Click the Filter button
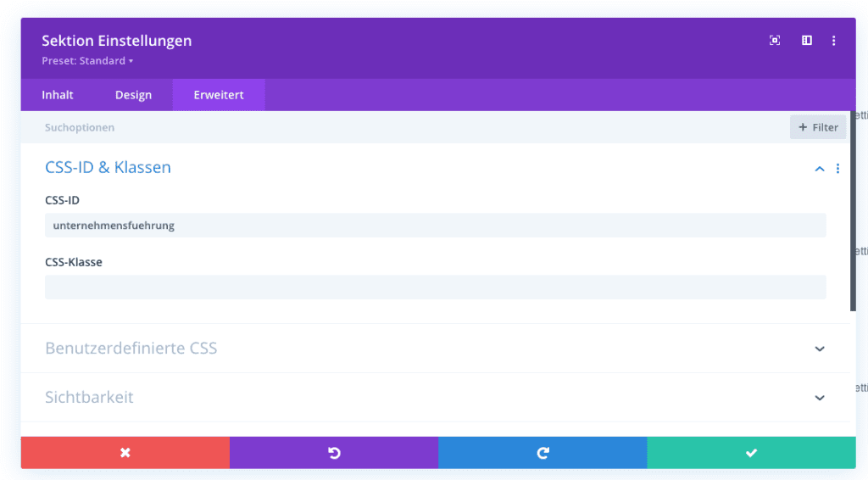Viewport: 868px width, 480px height. (x=818, y=127)
